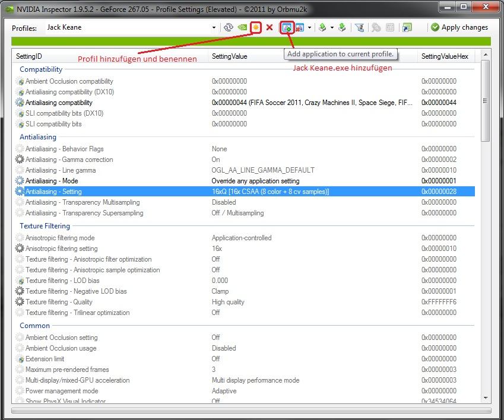Click the Clamp value cell
Screen dimensions: 504x420
(220, 291)
